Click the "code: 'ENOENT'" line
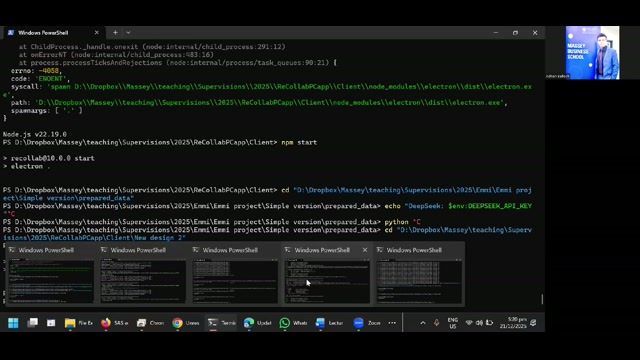640x360 pixels. click(40, 79)
